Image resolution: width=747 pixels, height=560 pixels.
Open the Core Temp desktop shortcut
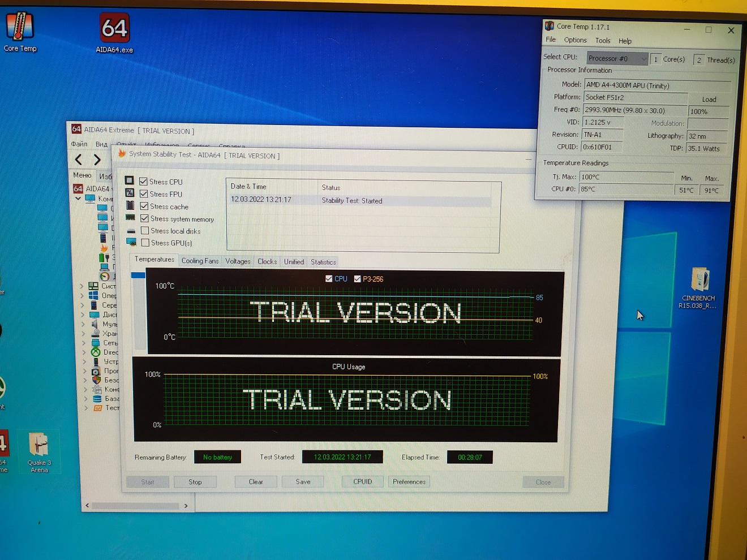(20, 33)
